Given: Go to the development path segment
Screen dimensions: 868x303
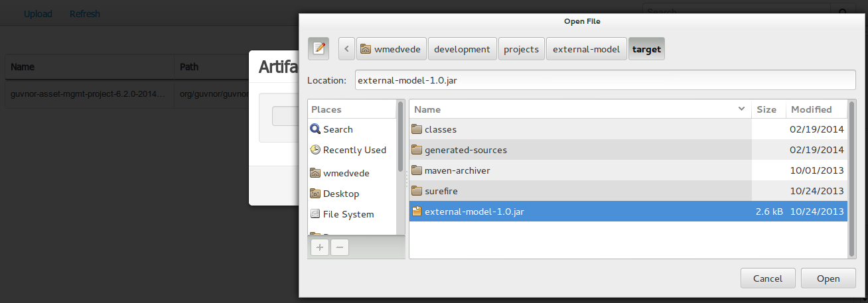Looking at the screenshot, I should (x=463, y=49).
